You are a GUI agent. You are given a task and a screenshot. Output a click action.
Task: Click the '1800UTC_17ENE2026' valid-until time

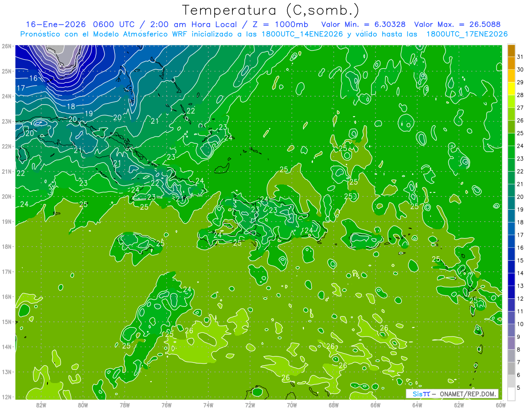(x=467, y=34)
